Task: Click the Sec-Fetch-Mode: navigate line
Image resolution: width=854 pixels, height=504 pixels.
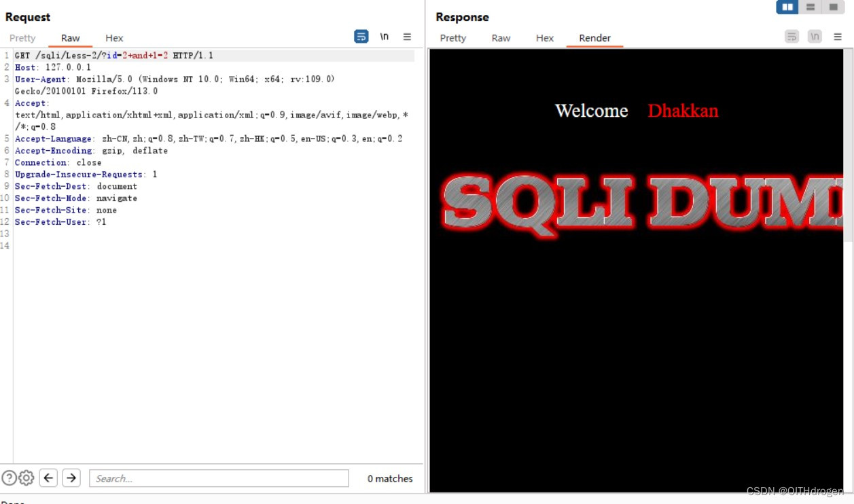Action: point(76,198)
